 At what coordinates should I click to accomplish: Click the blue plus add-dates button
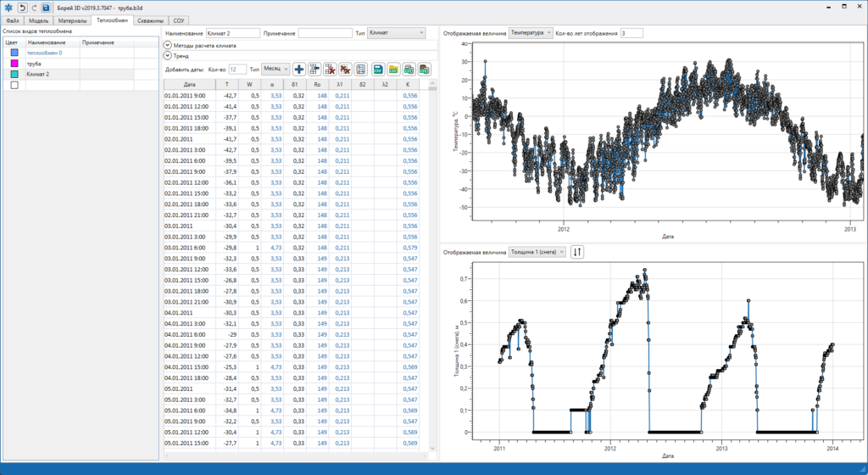coord(299,70)
